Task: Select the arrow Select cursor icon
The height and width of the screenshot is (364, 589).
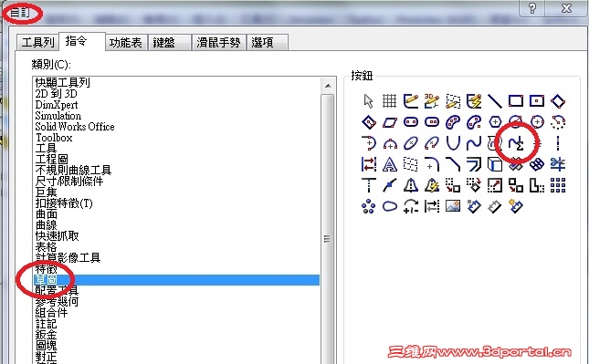Action: 369,101
